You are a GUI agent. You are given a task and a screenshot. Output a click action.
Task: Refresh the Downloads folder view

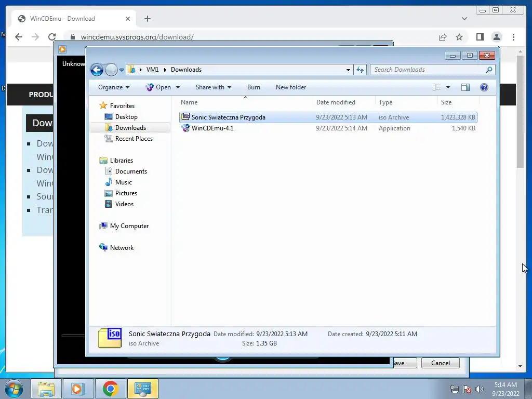pos(360,70)
